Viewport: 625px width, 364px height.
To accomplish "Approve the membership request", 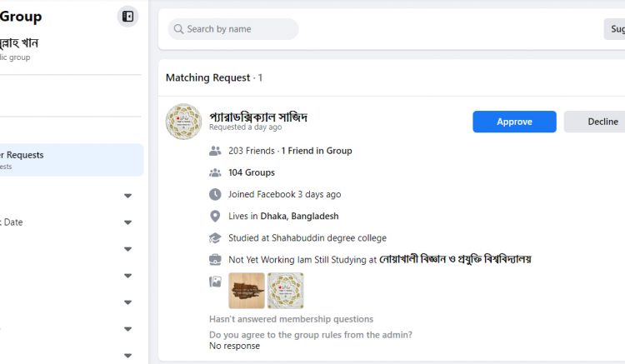I will (514, 122).
